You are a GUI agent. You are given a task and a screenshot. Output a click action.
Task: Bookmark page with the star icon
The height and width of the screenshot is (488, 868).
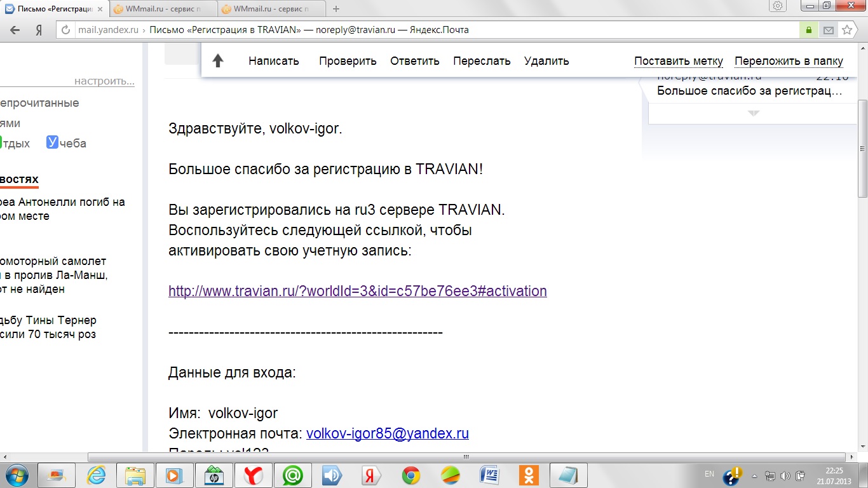847,30
